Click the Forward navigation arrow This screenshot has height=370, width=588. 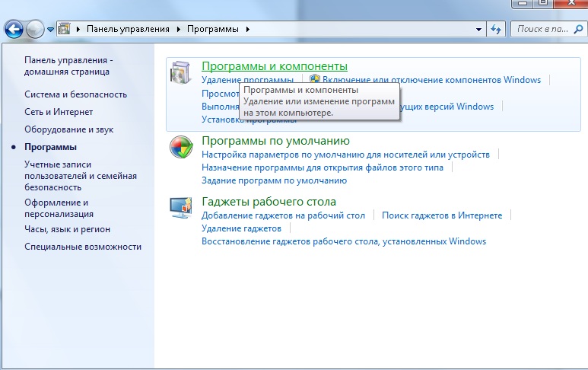35,29
